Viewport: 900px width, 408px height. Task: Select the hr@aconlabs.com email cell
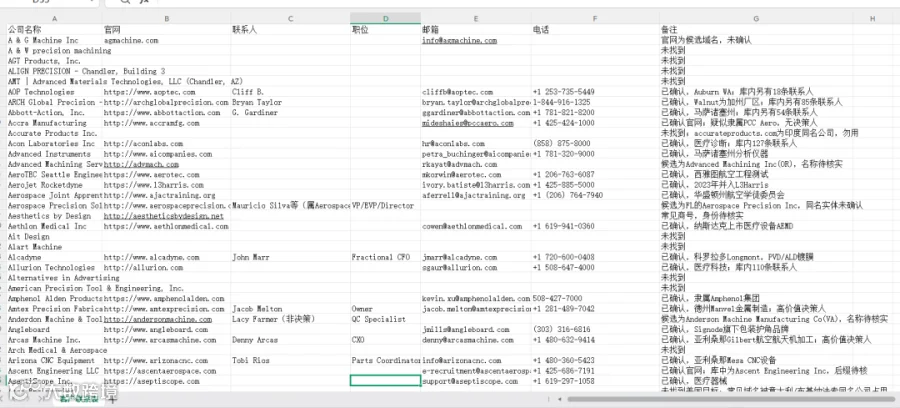point(476,143)
